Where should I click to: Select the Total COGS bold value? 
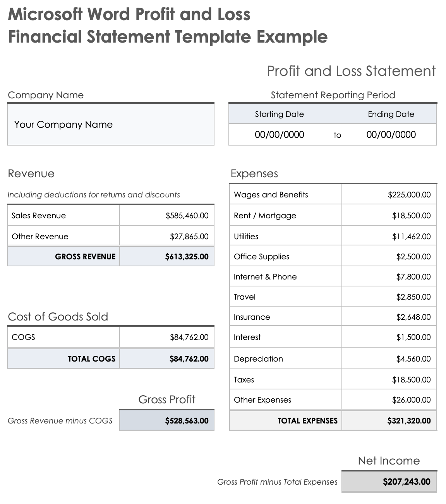point(189,359)
